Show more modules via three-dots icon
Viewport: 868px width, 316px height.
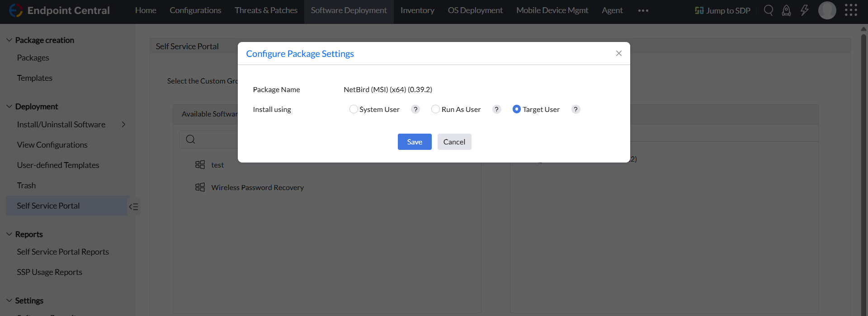[x=643, y=10]
